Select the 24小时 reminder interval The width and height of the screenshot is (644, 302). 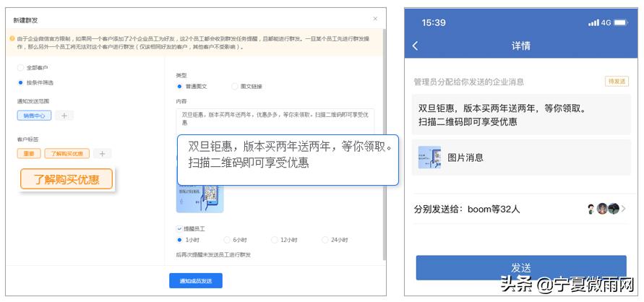pyautogui.click(x=325, y=240)
